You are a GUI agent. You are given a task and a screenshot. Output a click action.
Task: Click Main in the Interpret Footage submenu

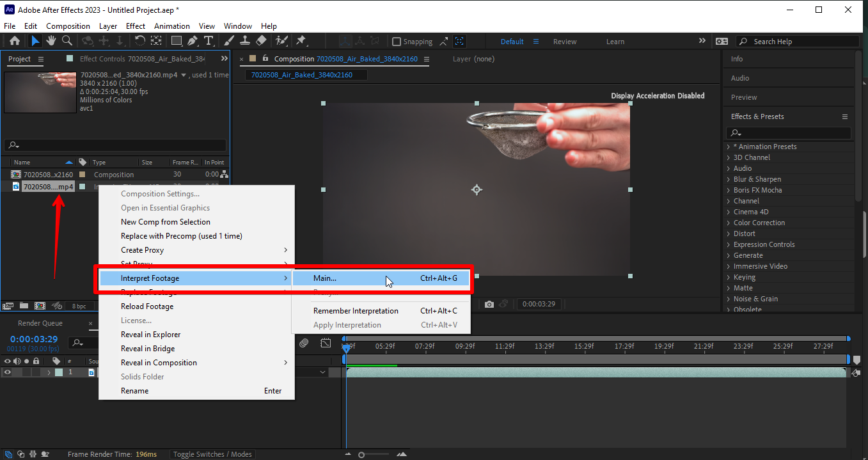coord(322,278)
